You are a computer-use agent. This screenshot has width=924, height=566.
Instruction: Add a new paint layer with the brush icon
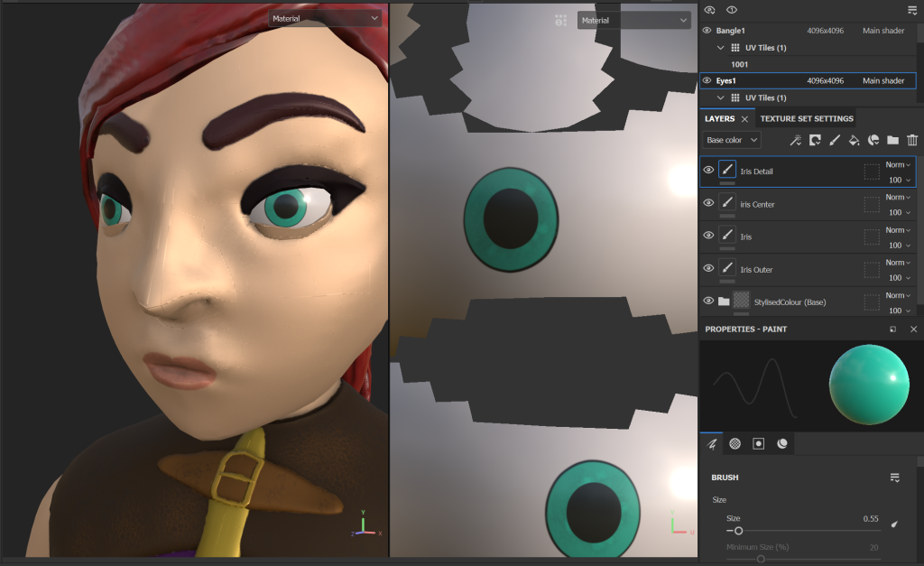(835, 140)
